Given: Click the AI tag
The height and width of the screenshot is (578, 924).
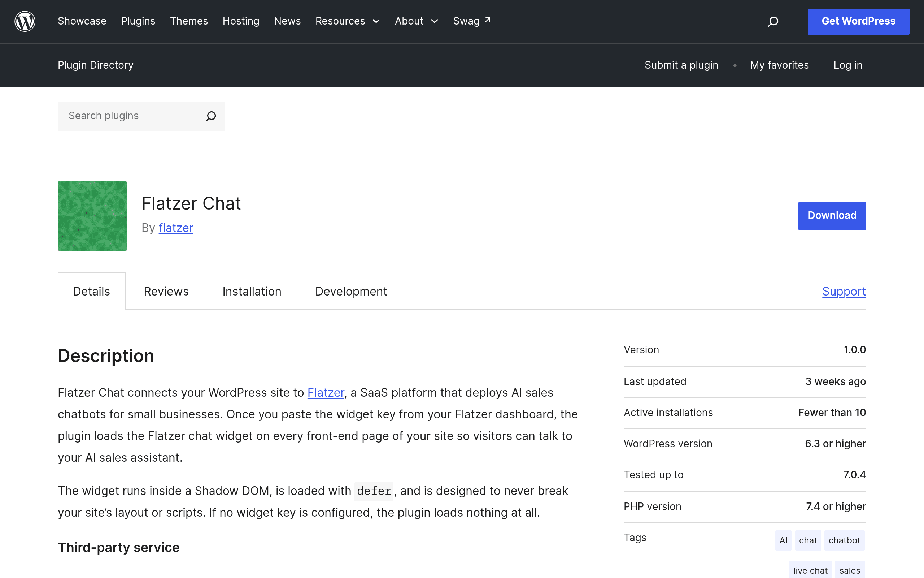Looking at the screenshot, I should tap(784, 540).
